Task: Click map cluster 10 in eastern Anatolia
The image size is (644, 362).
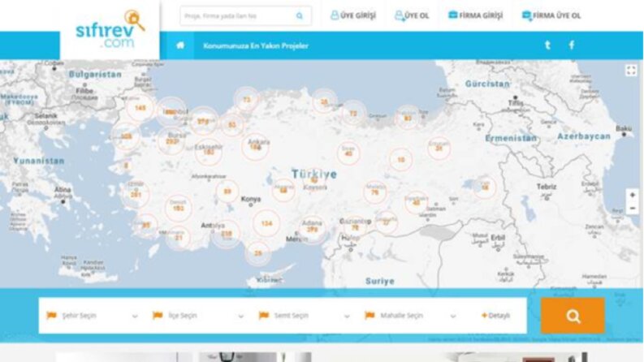Action: [x=401, y=160]
